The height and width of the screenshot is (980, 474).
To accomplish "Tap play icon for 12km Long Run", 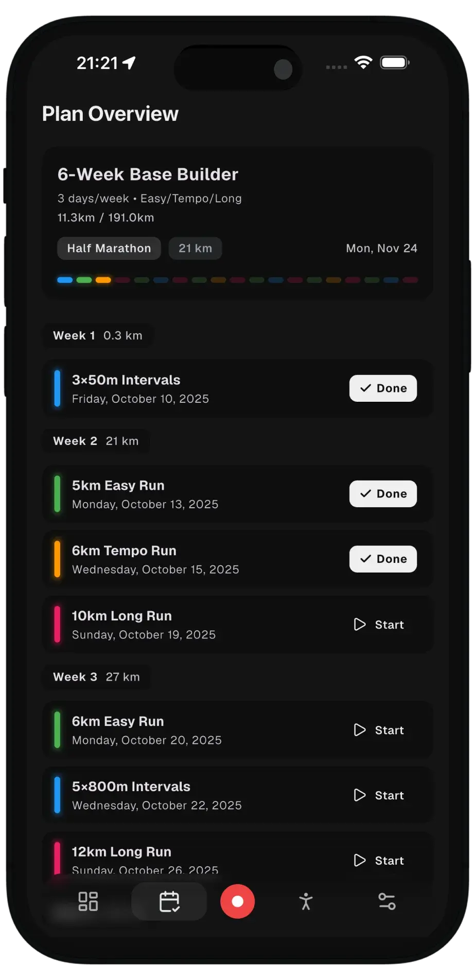I will coord(360,861).
